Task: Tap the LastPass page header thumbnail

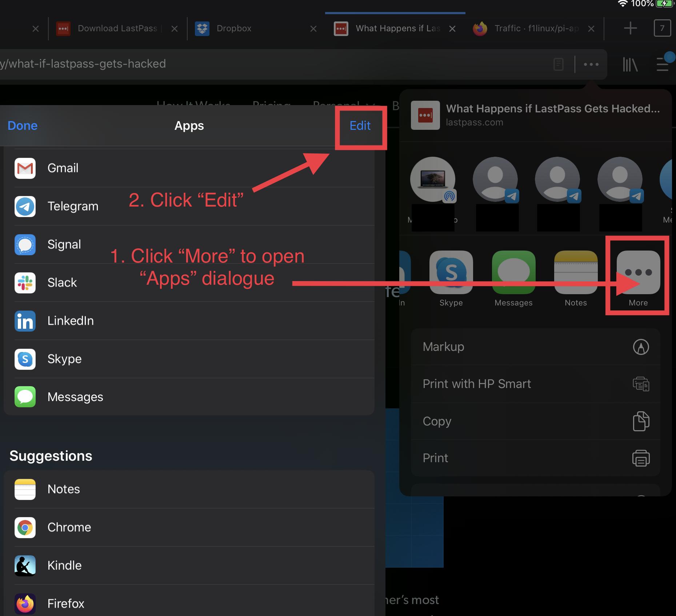Action: [x=425, y=115]
